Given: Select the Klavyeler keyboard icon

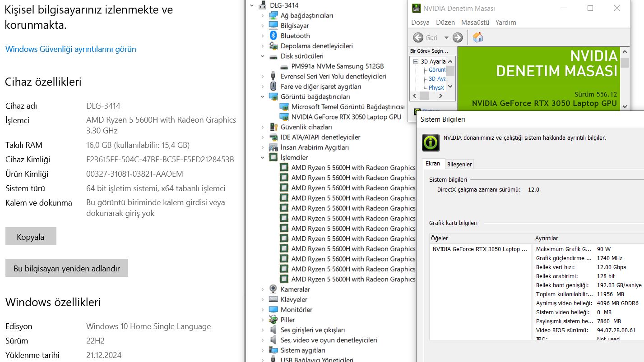Looking at the screenshot, I should point(273,299).
